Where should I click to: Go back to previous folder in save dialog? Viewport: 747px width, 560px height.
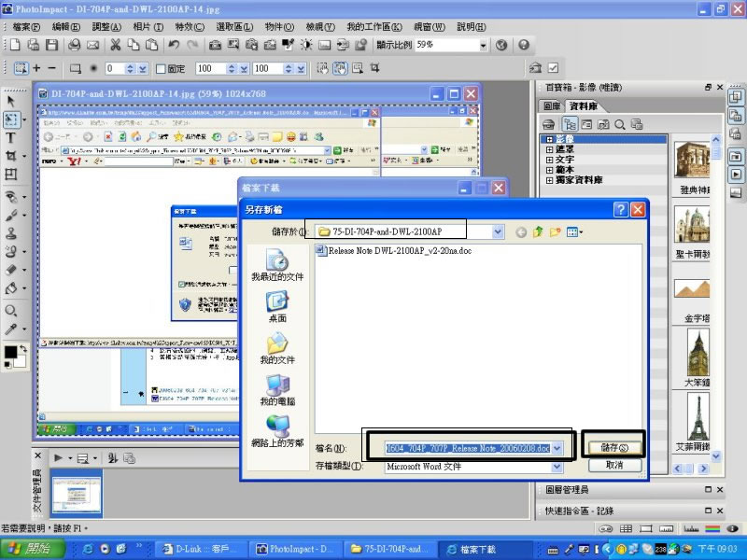point(521,231)
